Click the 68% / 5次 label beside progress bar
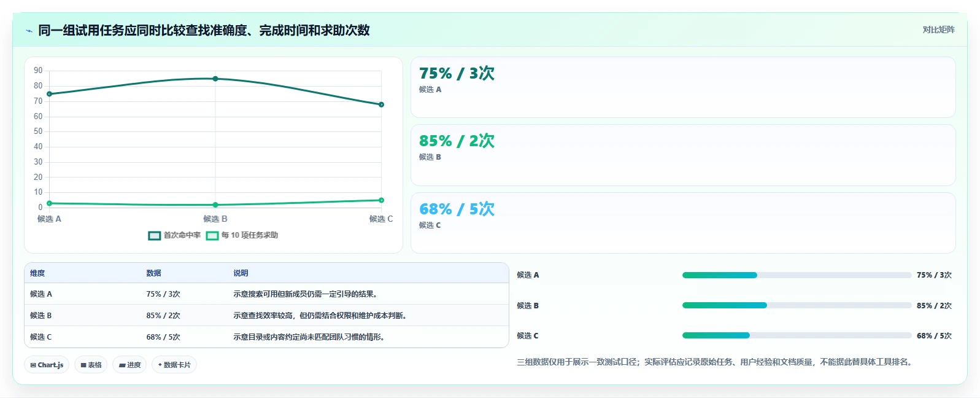 point(934,336)
